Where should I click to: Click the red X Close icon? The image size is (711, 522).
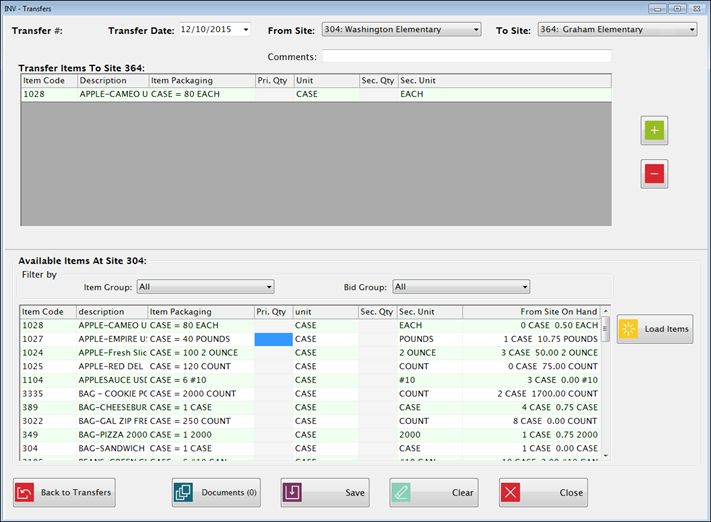click(x=510, y=492)
